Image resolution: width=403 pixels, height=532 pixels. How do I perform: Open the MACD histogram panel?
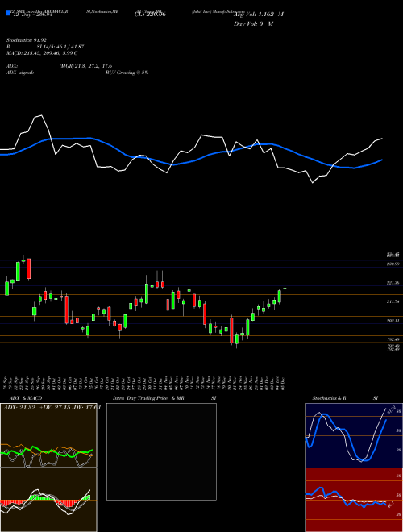click(x=48, y=500)
